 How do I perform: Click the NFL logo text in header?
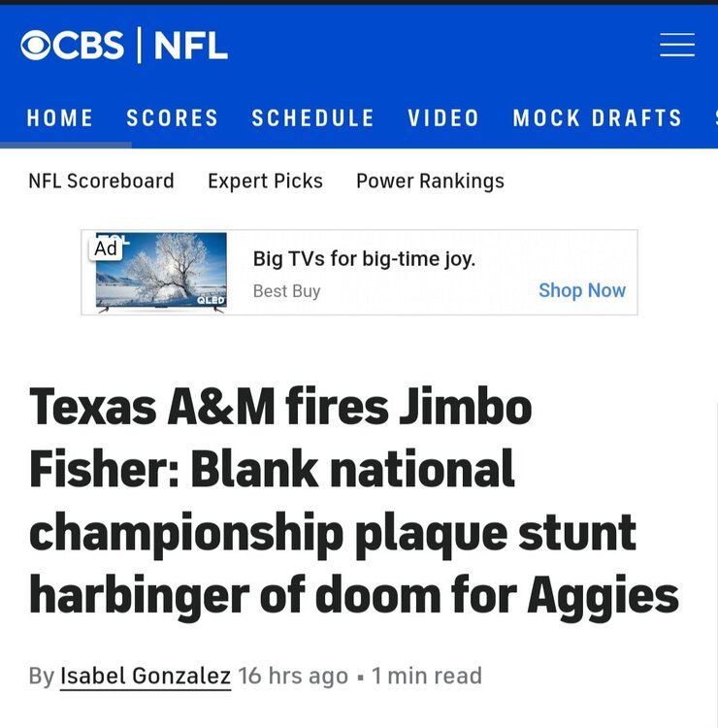(x=191, y=46)
